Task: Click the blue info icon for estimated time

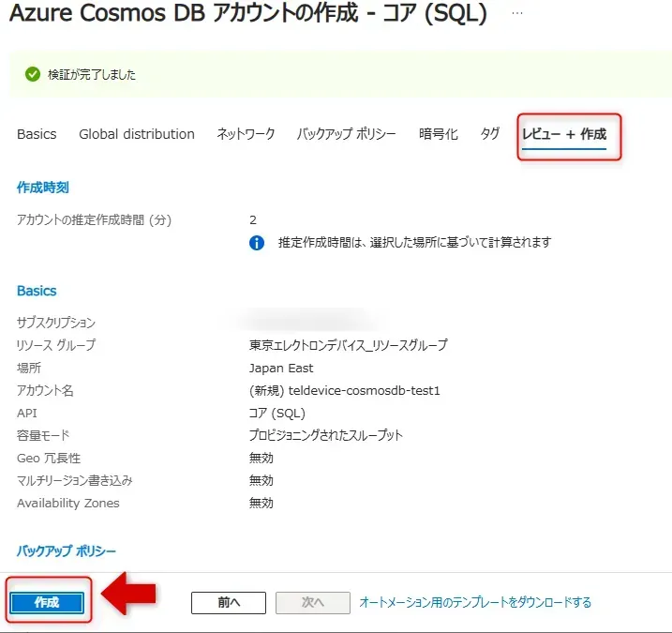Action: coord(257,243)
